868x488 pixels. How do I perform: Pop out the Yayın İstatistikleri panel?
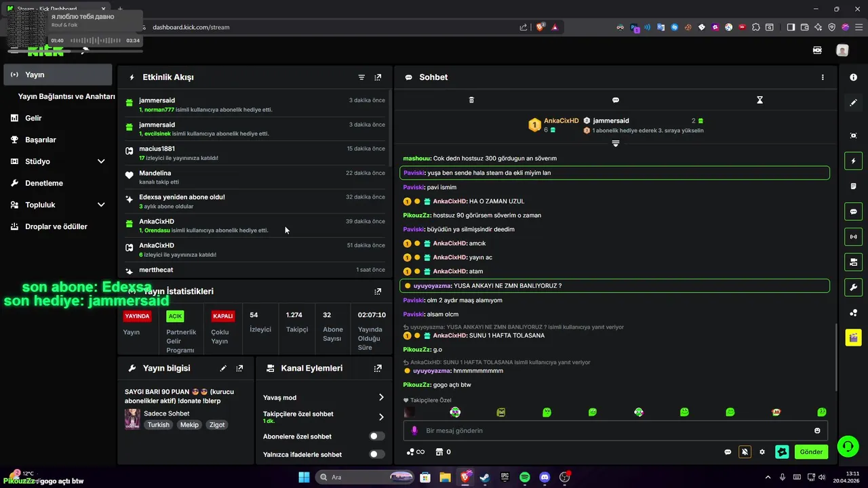[378, 291]
